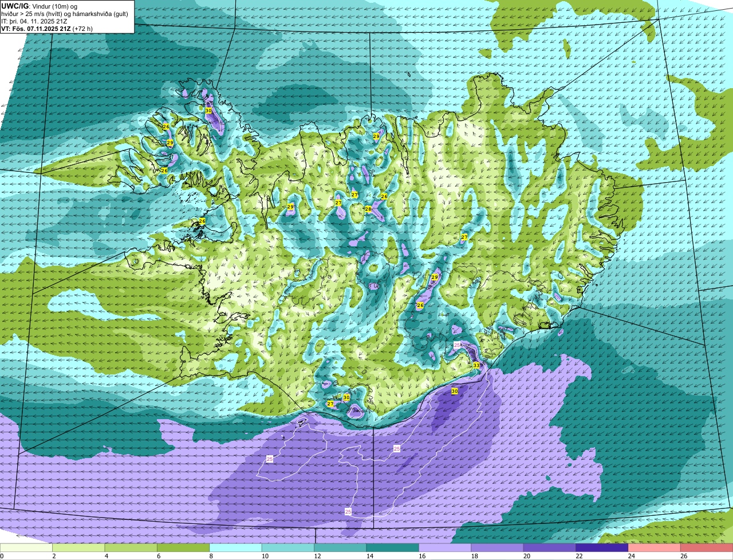
Task: Select the 6–8 m/s green legend swatch
Action: (x=183, y=547)
